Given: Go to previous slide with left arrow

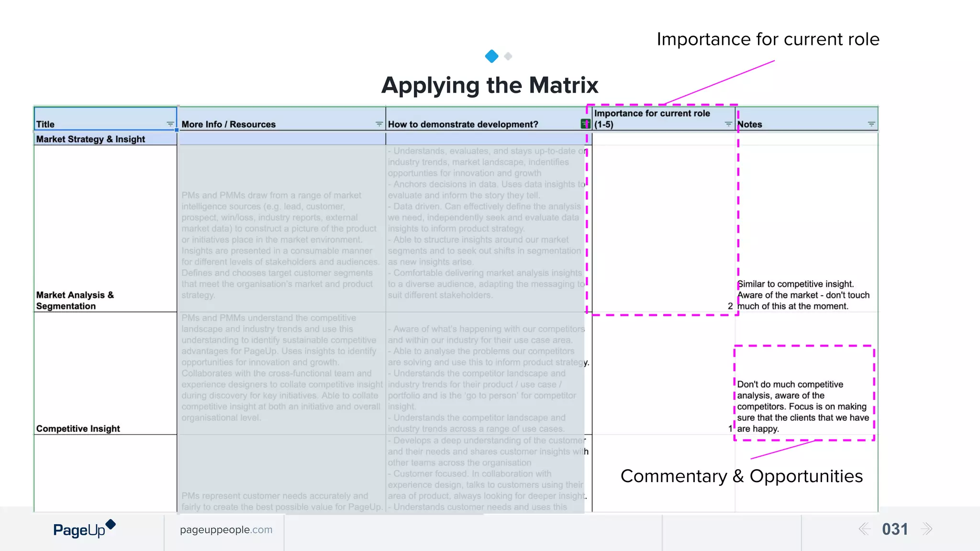Looking at the screenshot, I should 864,529.
